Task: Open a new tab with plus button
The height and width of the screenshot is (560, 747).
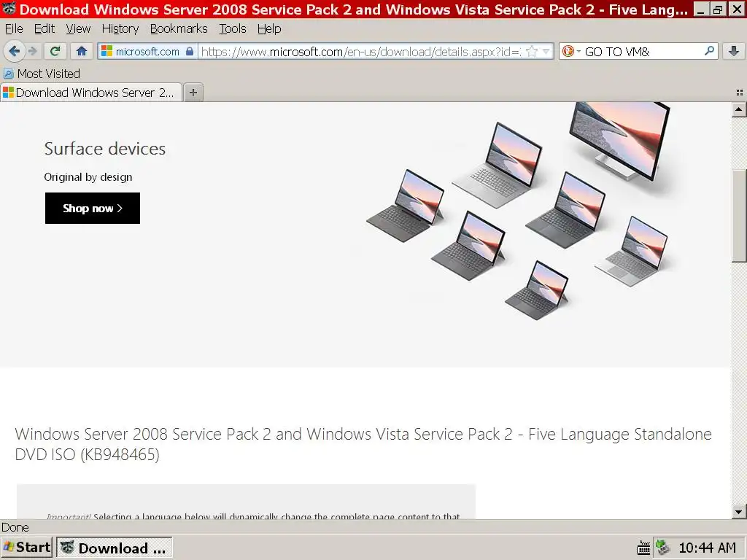Action: [193, 93]
